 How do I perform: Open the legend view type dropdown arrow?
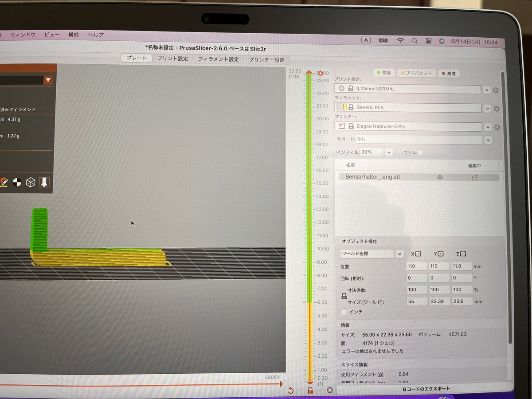point(48,80)
